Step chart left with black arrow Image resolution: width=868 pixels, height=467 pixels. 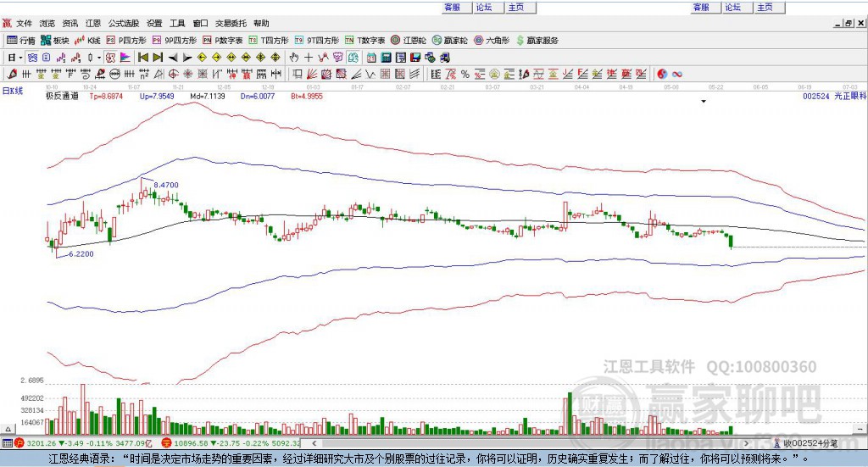point(173,58)
